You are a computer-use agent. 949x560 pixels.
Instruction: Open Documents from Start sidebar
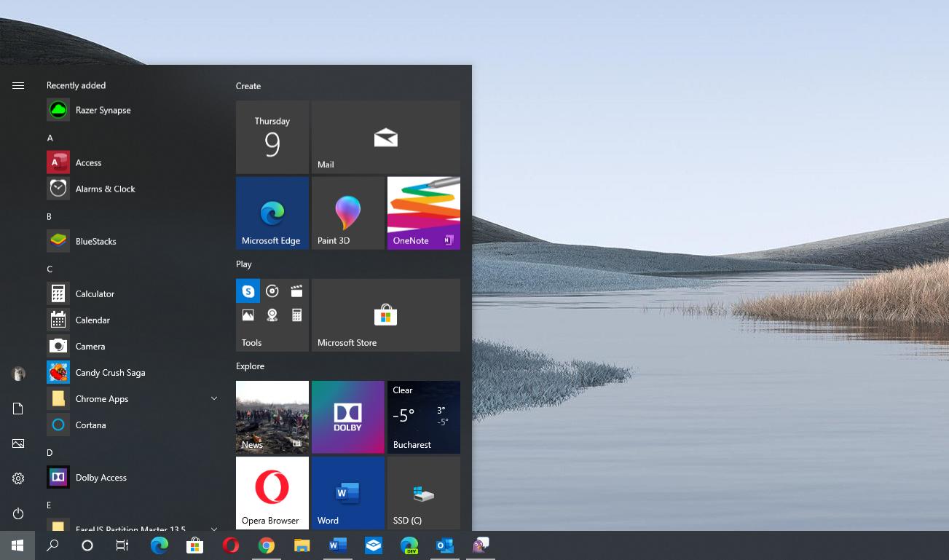pyautogui.click(x=18, y=409)
